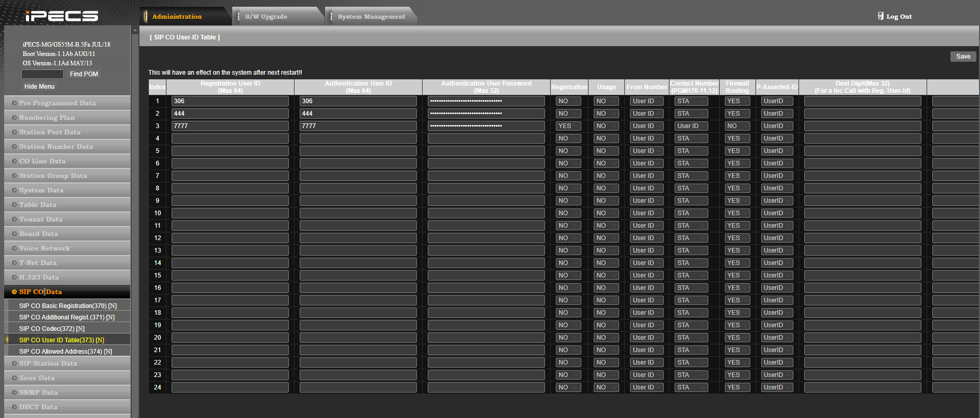This screenshot has width=980, height=418.
Task: Click the arrow icon beside Station Group Data
Action: (15, 176)
